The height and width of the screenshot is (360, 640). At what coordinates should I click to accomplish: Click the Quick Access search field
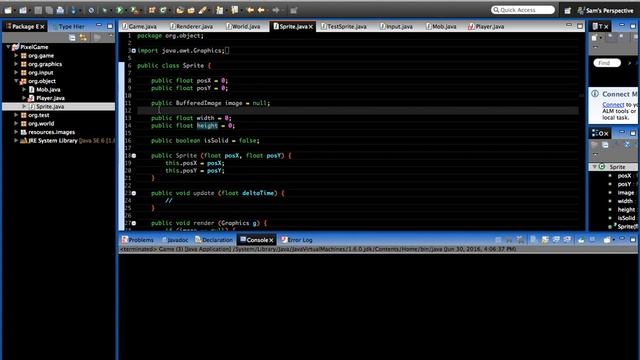523,10
